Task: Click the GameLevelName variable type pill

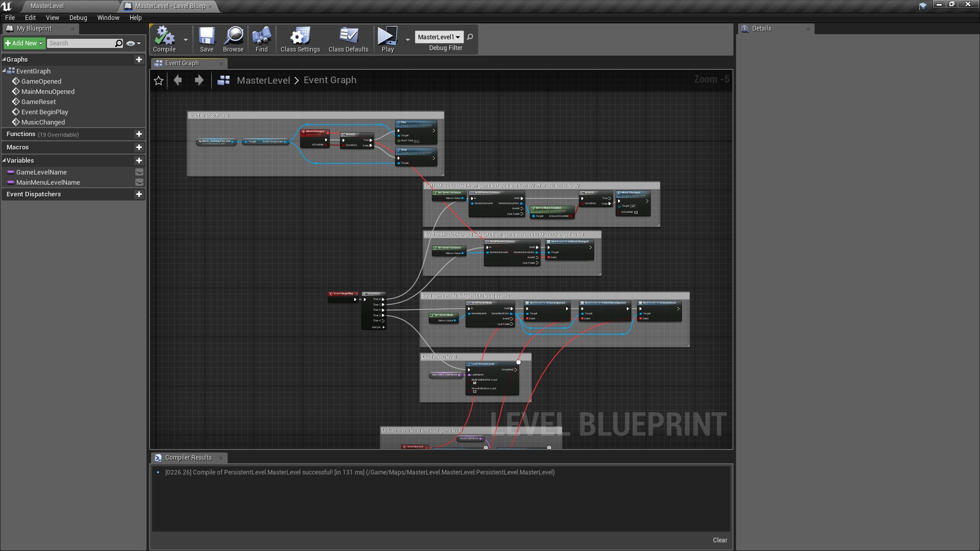Action: [x=10, y=172]
